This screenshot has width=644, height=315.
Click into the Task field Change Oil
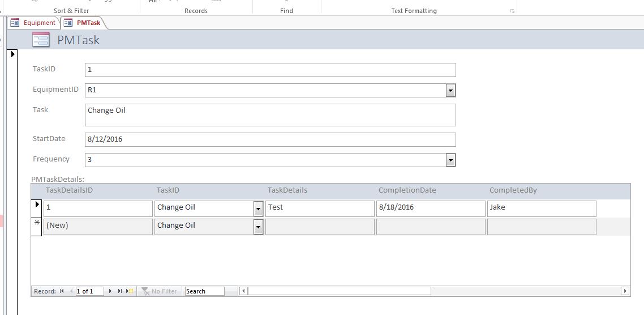click(271, 115)
